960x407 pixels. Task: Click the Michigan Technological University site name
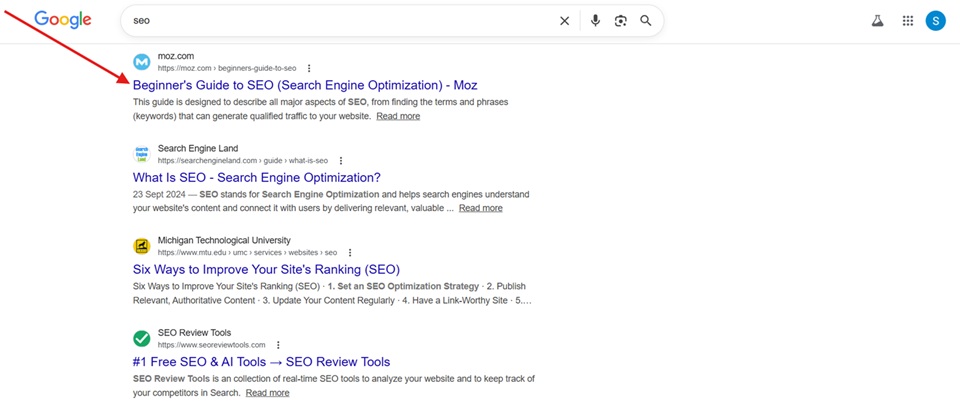pos(224,241)
